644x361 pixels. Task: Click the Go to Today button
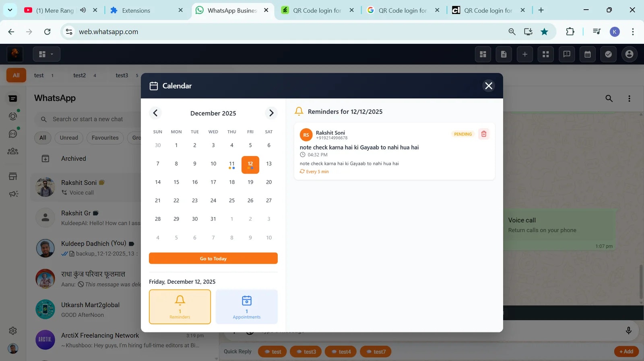[213, 258]
